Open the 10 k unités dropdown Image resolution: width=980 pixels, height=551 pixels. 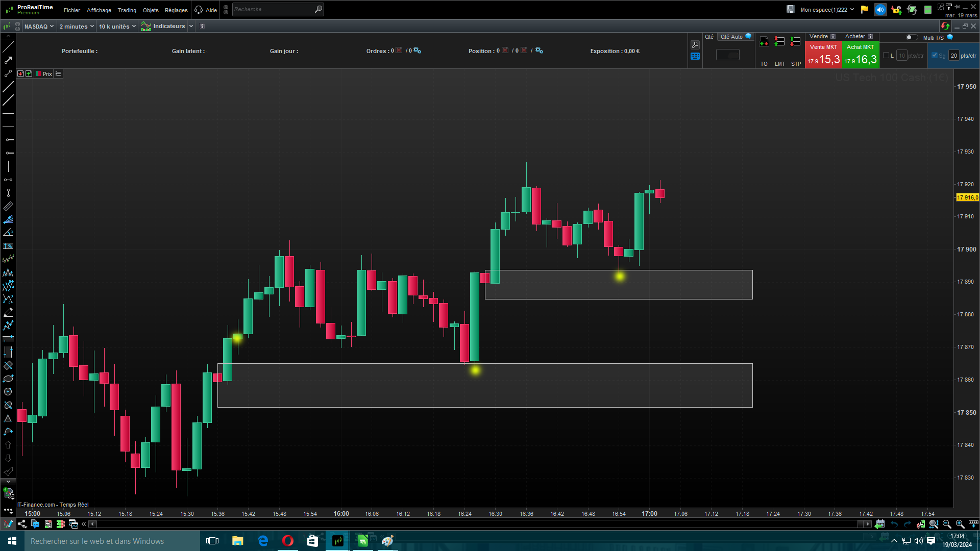(117, 27)
